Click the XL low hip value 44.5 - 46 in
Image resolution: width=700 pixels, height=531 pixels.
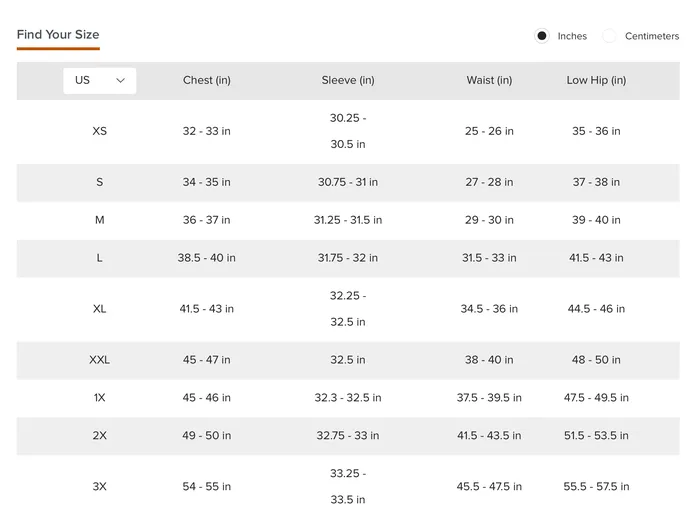coord(596,309)
